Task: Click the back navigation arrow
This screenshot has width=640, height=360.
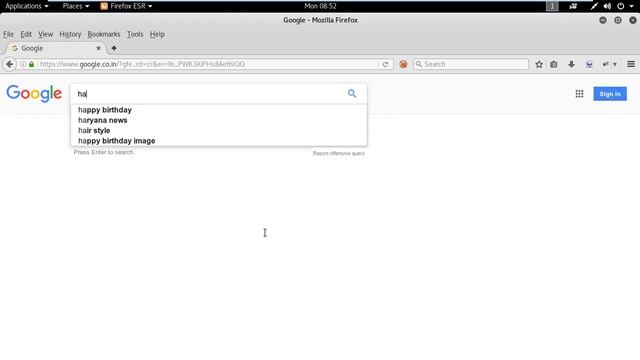Action: (9, 64)
